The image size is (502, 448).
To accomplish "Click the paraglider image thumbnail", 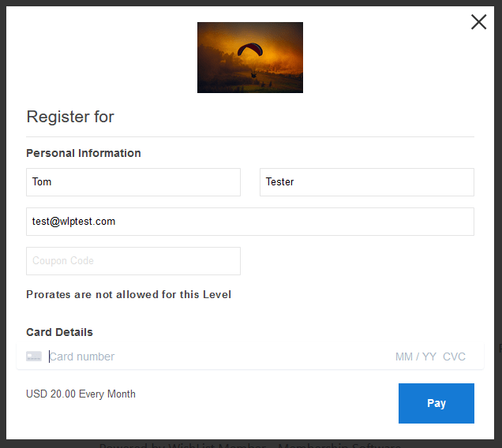I will (x=250, y=58).
